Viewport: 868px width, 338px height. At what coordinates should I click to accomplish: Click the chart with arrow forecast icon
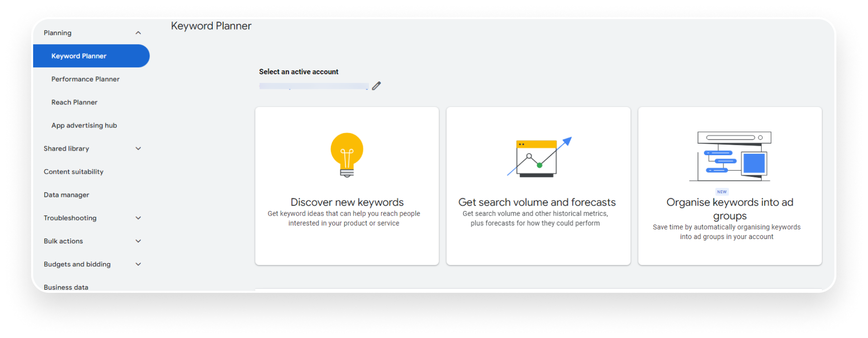[x=539, y=157]
